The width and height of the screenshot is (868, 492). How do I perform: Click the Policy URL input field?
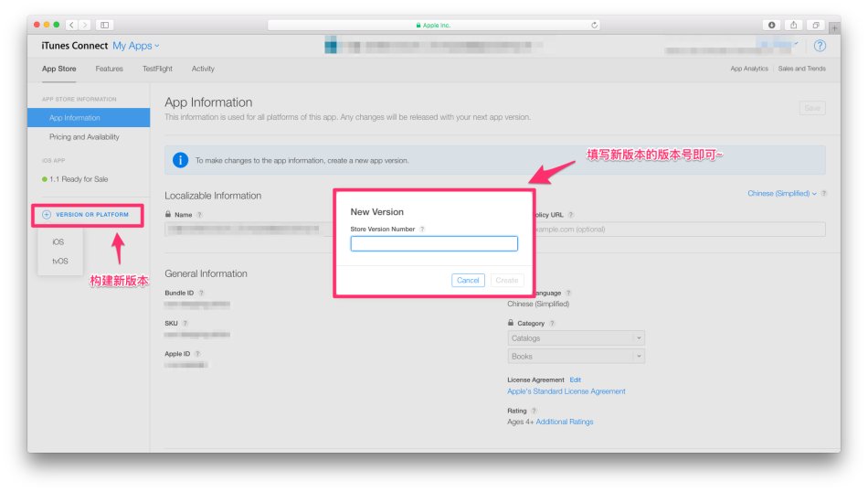(680, 230)
